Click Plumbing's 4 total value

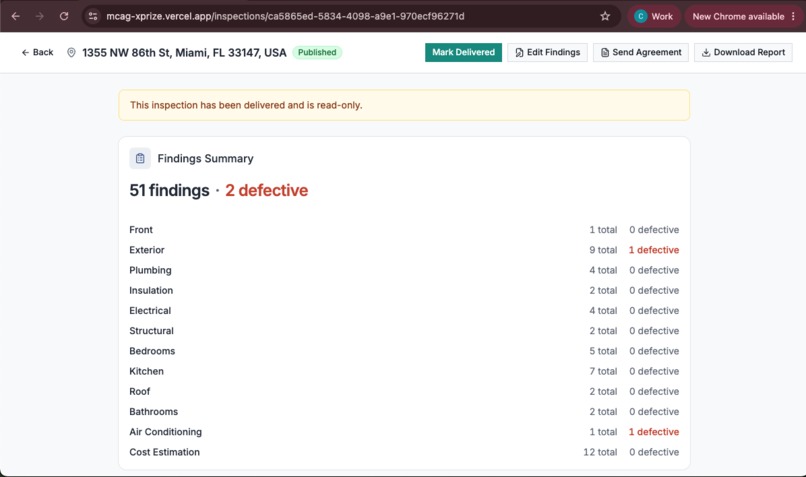pyautogui.click(x=603, y=270)
